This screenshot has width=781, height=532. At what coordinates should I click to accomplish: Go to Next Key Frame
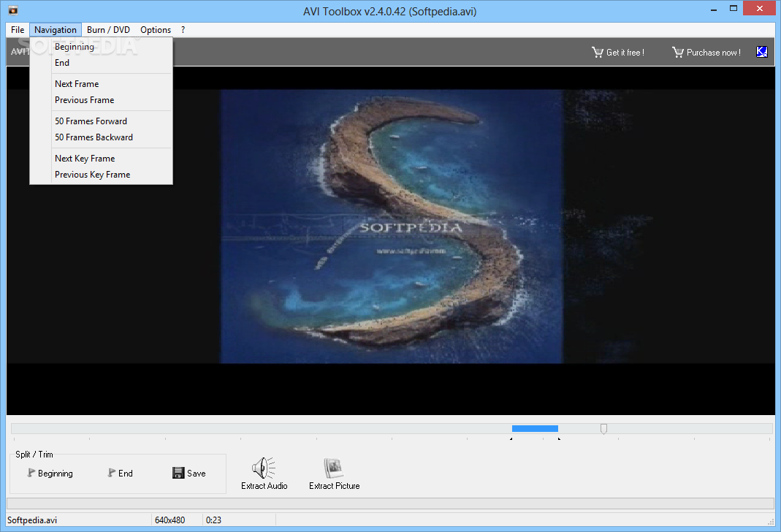[x=101, y=159]
